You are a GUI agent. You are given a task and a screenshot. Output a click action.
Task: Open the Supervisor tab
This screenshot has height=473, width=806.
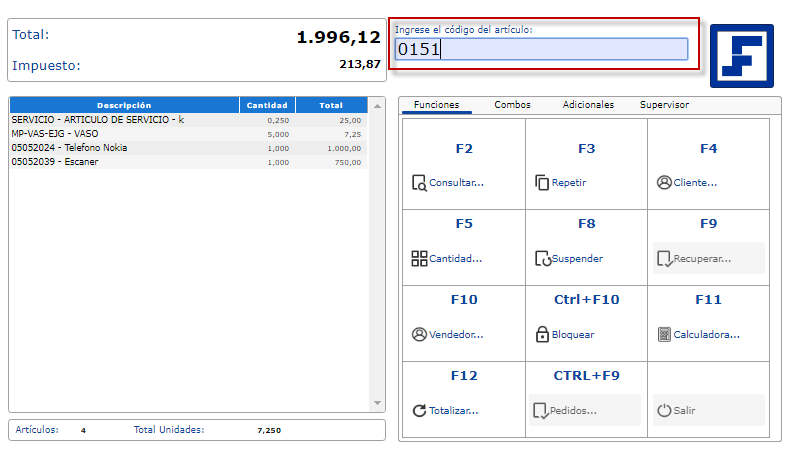(x=664, y=104)
